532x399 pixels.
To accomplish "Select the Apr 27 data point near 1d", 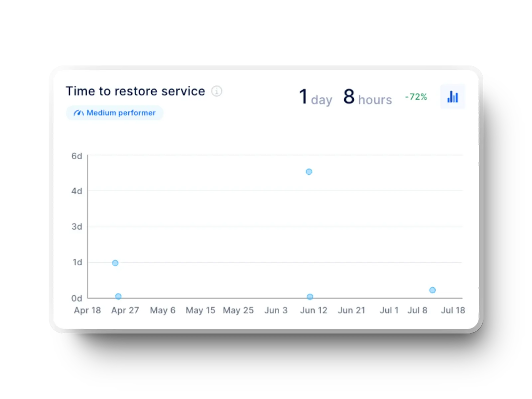I will point(115,263).
